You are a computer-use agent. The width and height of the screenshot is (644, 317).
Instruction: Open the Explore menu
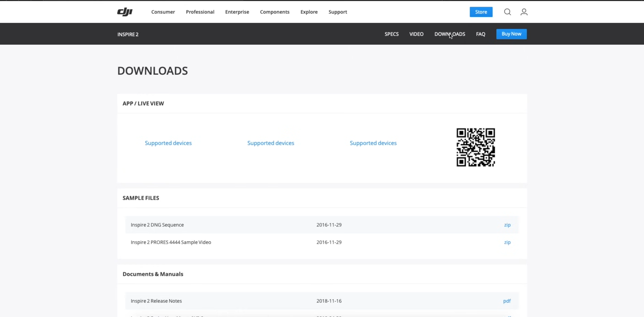(309, 12)
